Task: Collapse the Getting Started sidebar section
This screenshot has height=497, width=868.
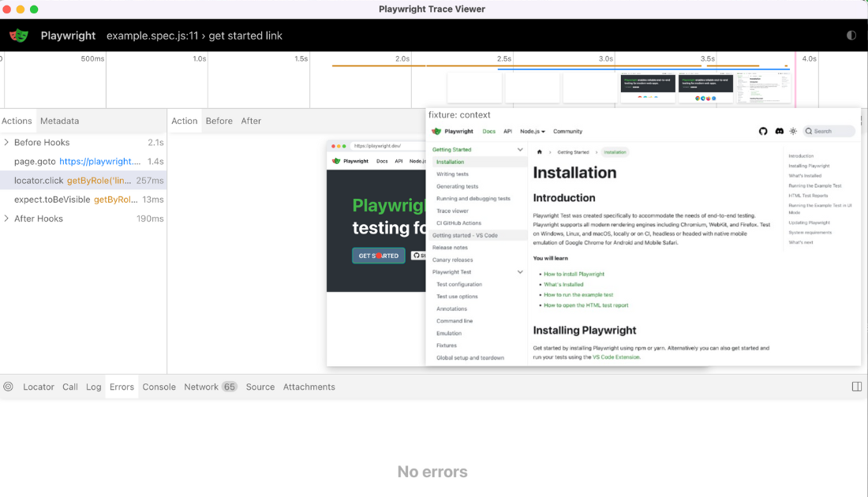Action: coord(520,149)
